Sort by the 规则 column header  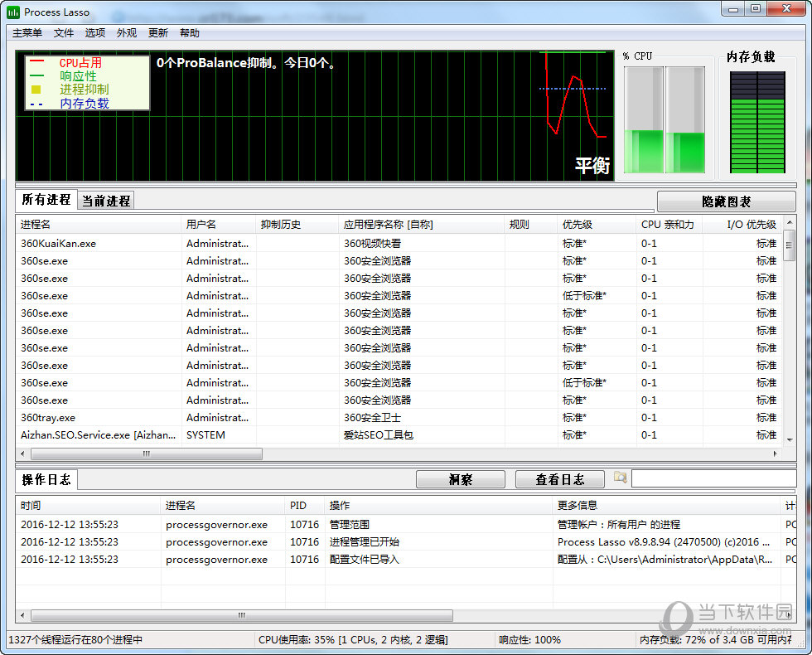[x=531, y=225]
